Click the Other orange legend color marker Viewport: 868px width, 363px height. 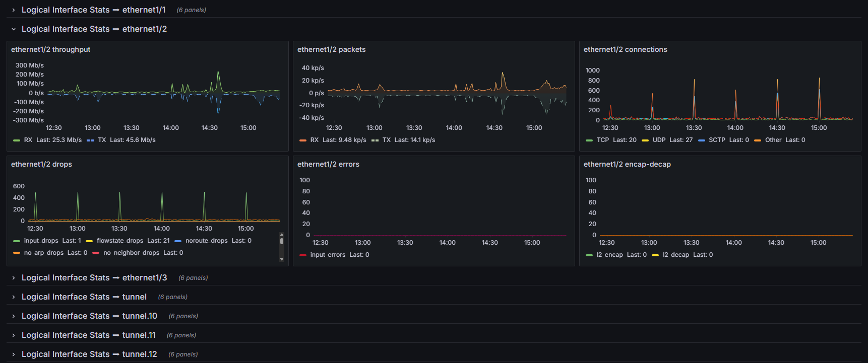758,140
